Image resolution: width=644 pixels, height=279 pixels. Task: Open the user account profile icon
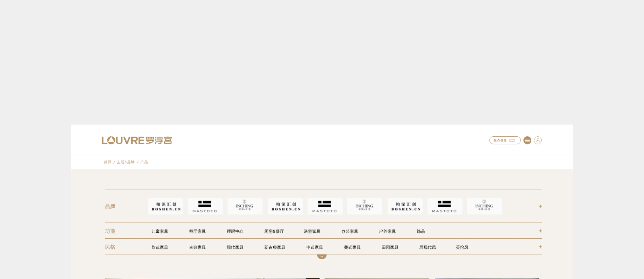(538, 140)
